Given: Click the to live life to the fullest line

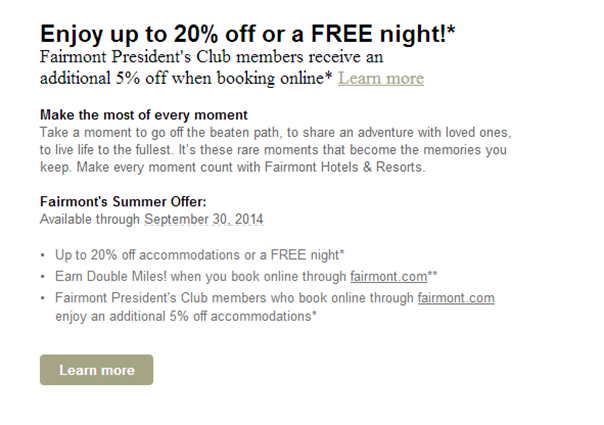Looking at the screenshot, I should 273,150.
